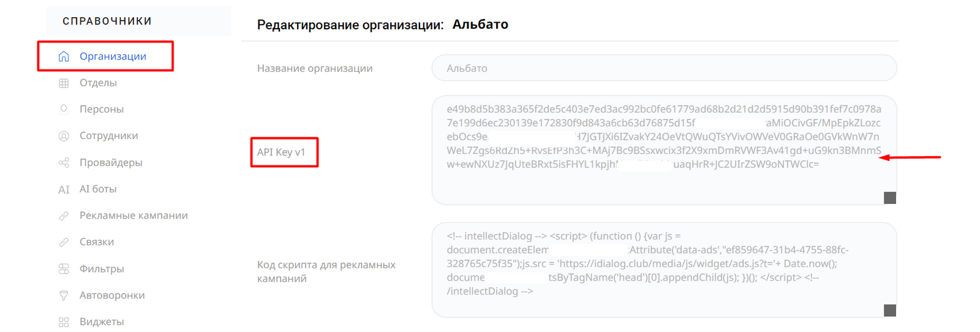Image resolution: width=980 pixels, height=332 pixels.
Task: Click the Персоны lightbulb icon
Action: coord(64,109)
